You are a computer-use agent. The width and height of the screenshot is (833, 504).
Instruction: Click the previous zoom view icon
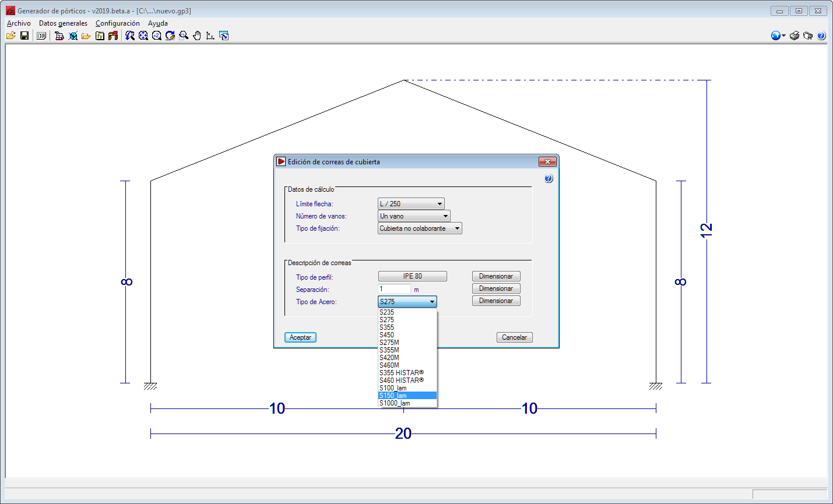130,36
